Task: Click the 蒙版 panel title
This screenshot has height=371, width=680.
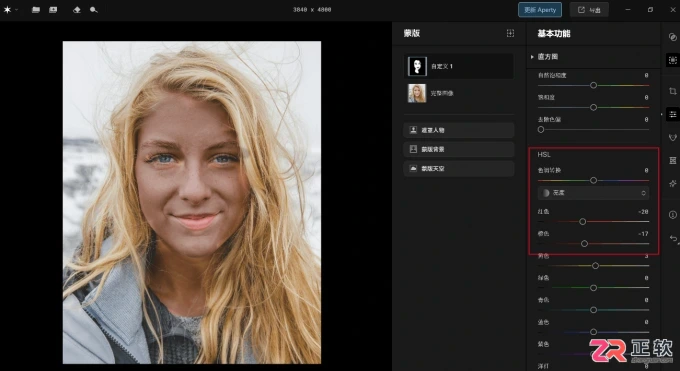Action: 412,33
